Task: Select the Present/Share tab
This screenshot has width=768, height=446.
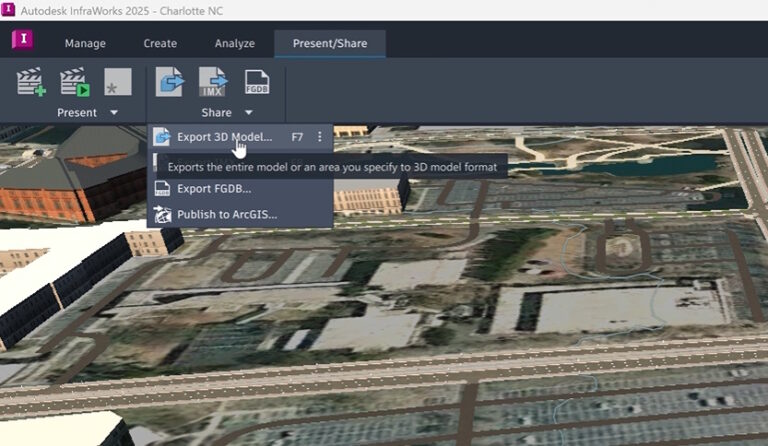Action: point(330,44)
